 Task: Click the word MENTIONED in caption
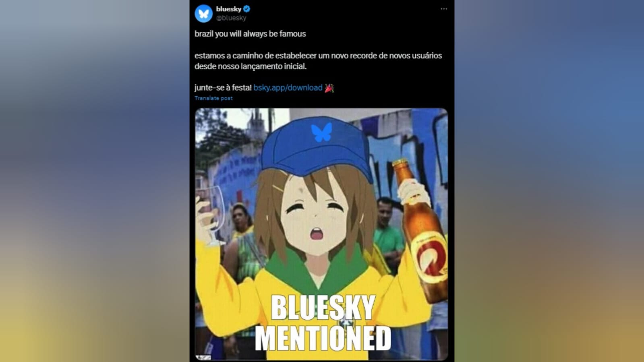tap(323, 338)
